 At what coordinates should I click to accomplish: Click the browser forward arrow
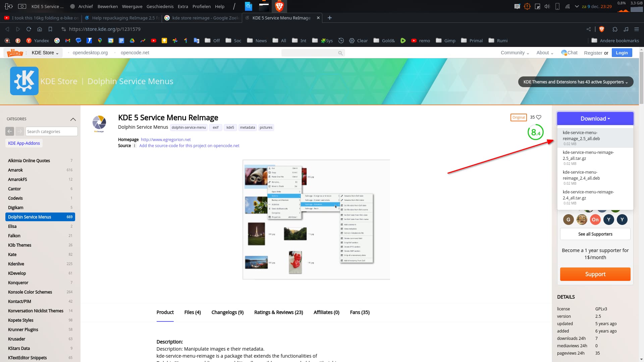tap(18, 29)
